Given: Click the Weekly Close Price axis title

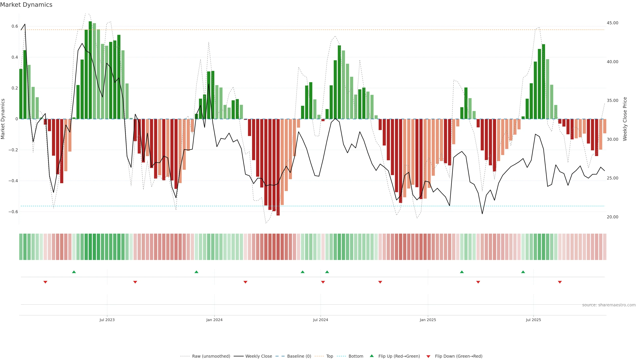Looking at the screenshot, I should [625, 119].
